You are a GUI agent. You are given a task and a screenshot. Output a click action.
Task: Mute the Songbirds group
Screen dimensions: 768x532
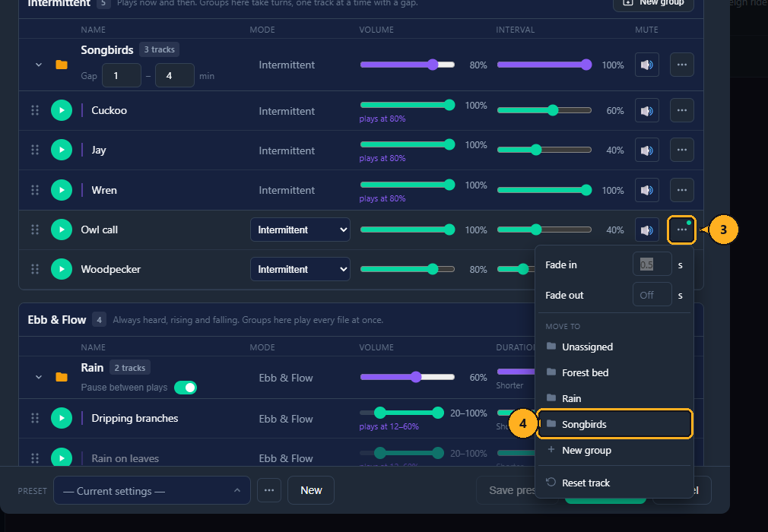[x=646, y=65]
